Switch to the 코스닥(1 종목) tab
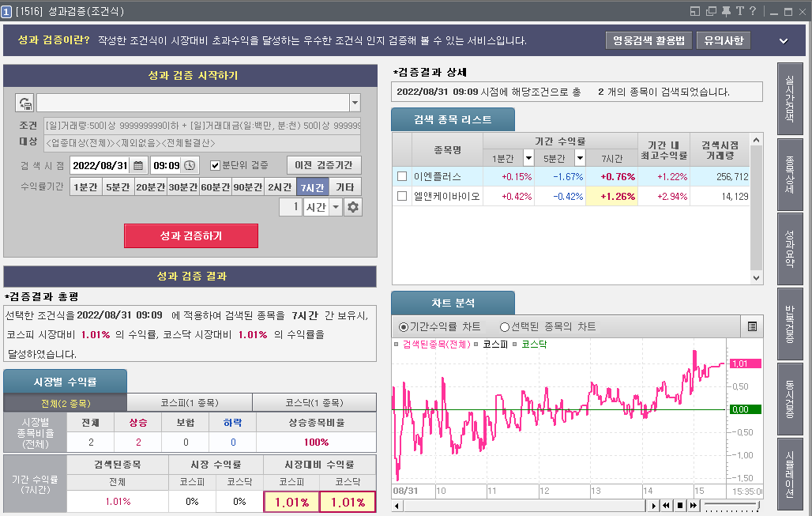This screenshot has width=812, height=516. (x=314, y=403)
